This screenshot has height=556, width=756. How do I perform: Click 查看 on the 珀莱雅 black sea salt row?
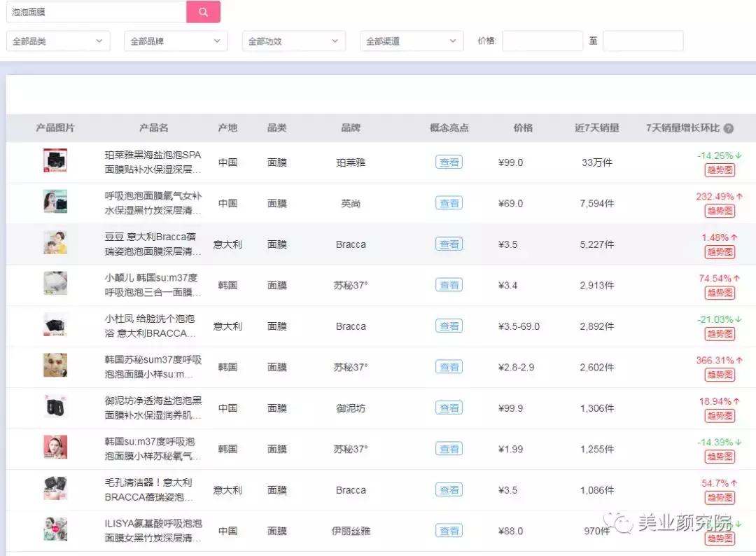click(x=449, y=162)
